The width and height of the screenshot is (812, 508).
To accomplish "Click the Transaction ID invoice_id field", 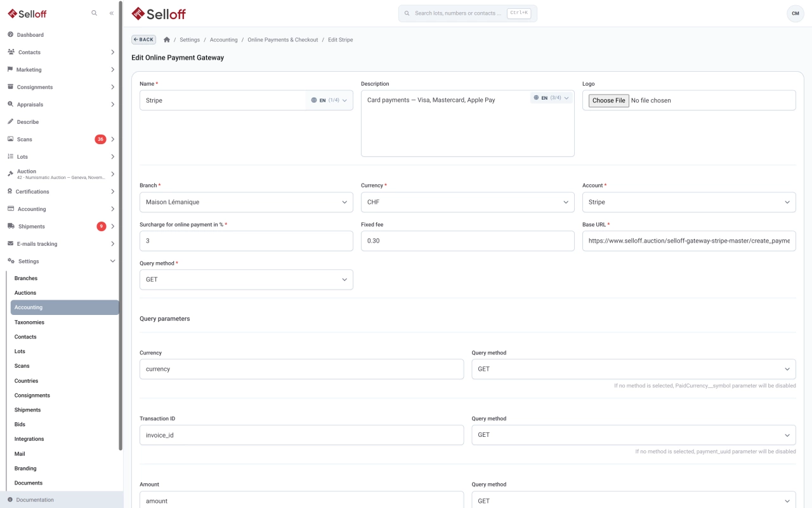I will (301, 435).
